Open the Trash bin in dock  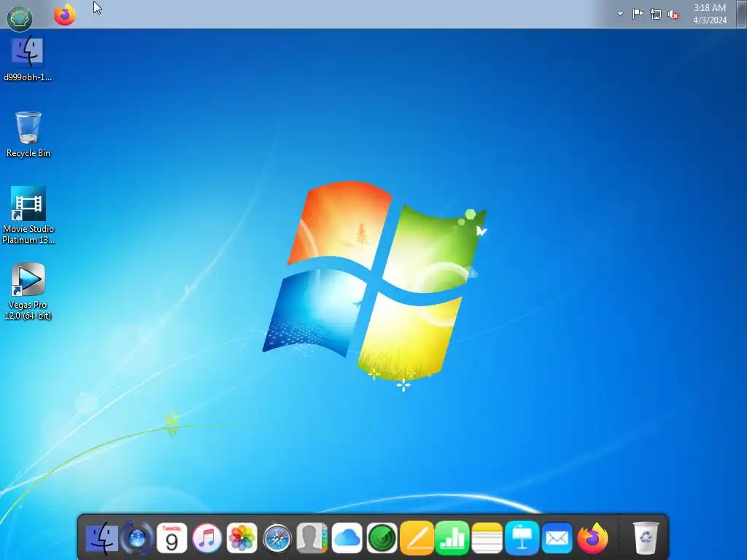[646, 538]
